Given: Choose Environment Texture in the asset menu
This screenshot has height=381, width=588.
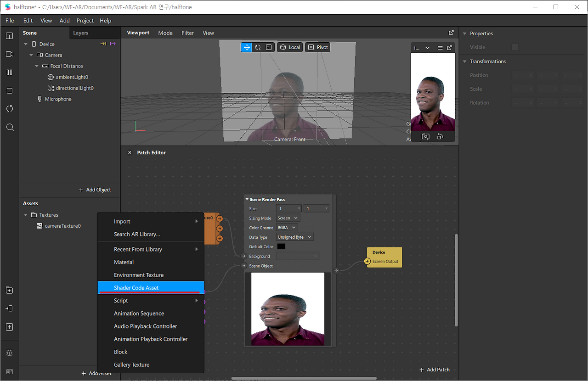Looking at the screenshot, I should tap(151, 275).
